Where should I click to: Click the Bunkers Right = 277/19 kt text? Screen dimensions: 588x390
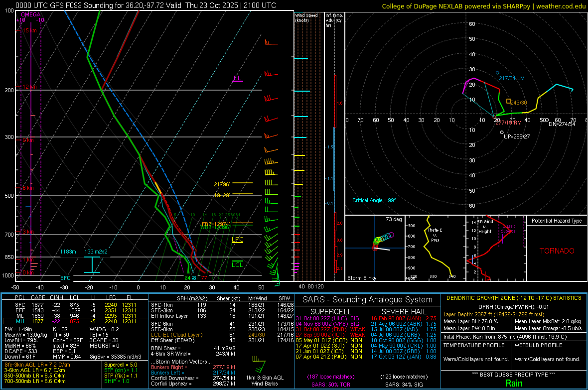pyautogui.click(x=193, y=367)
